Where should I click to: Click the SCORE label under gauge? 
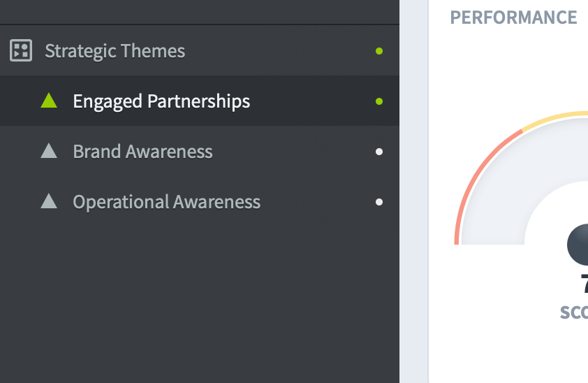[574, 312]
